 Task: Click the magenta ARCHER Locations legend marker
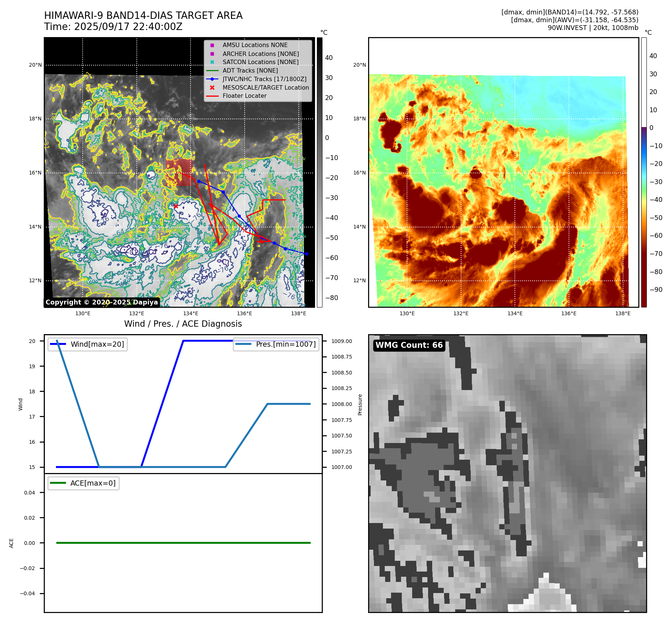point(212,54)
